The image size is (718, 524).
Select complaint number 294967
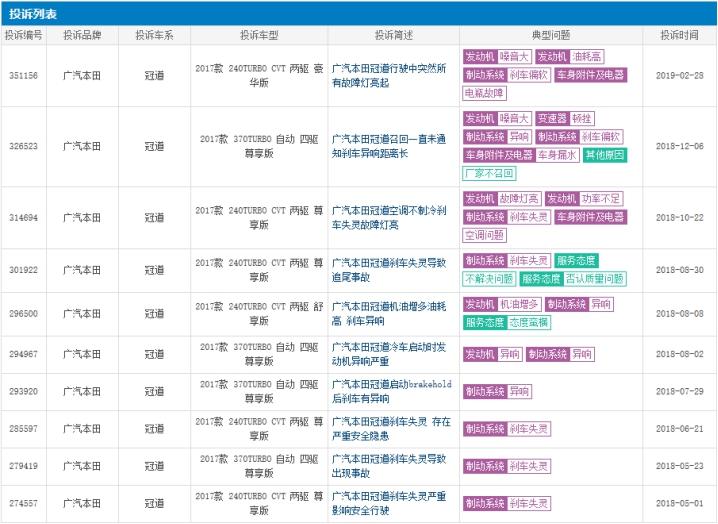[23, 354]
